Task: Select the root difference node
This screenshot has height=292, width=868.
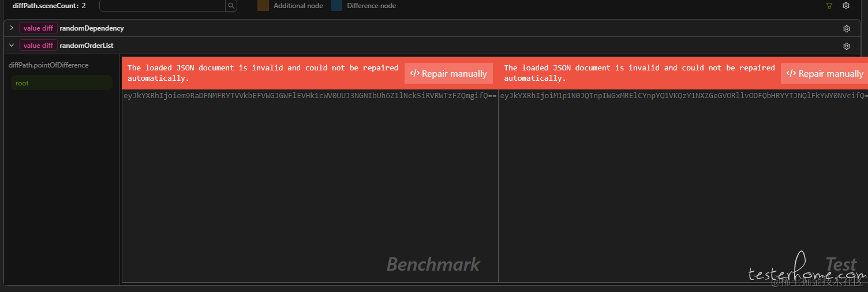Action: click(62, 83)
